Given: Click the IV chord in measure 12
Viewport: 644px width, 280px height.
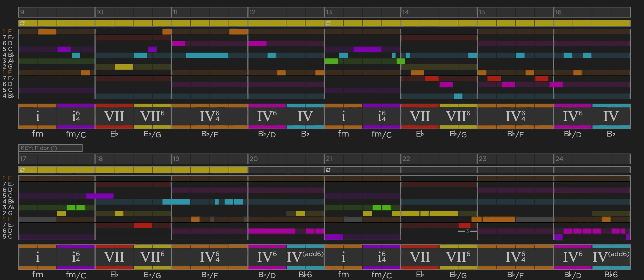Looking at the screenshot, I should click(x=305, y=116).
